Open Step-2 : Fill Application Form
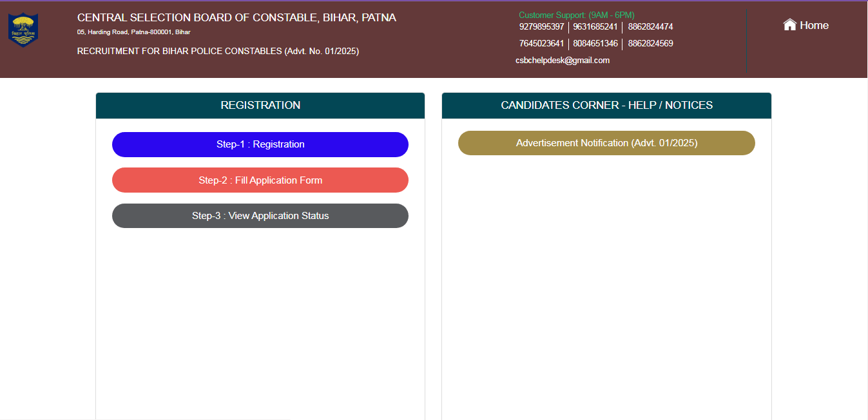The image size is (868, 420). pyautogui.click(x=260, y=180)
